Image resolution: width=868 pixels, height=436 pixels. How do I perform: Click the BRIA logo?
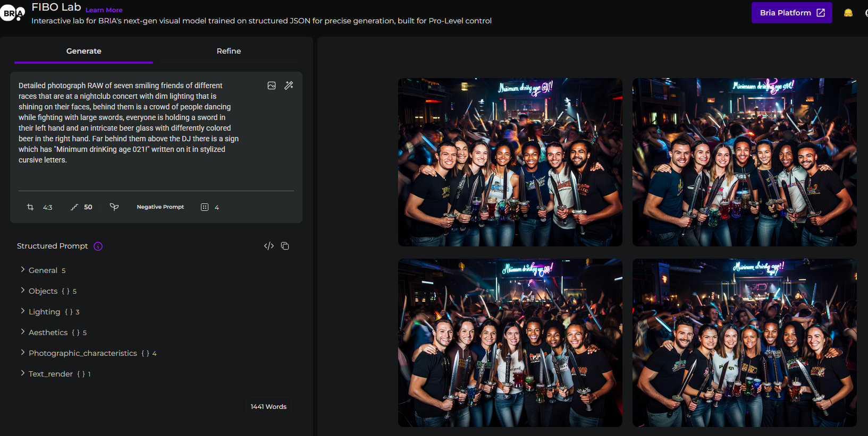click(x=12, y=12)
